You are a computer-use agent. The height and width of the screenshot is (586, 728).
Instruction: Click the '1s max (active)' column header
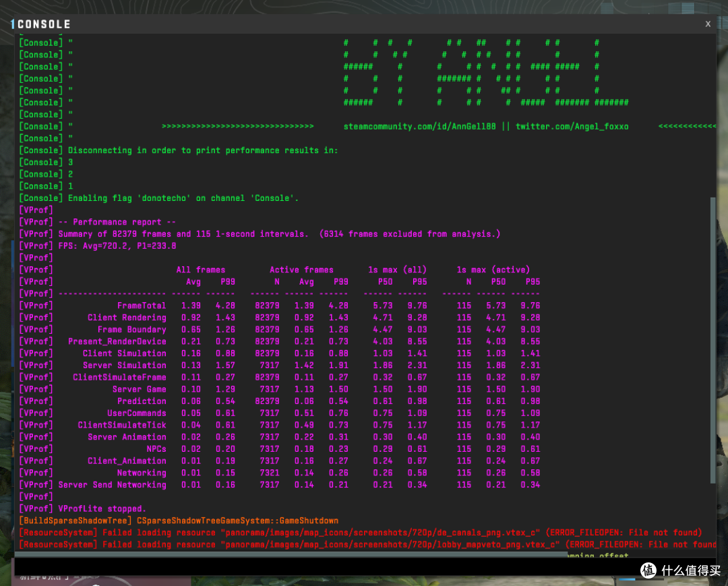493,270
